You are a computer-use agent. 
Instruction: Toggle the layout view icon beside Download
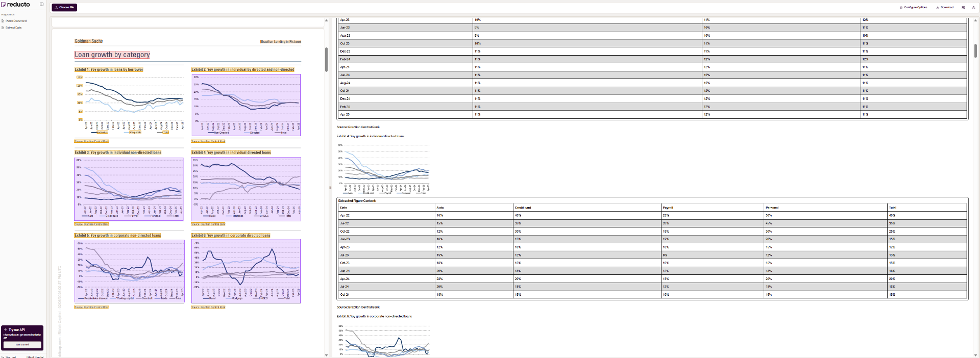coord(963,8)
